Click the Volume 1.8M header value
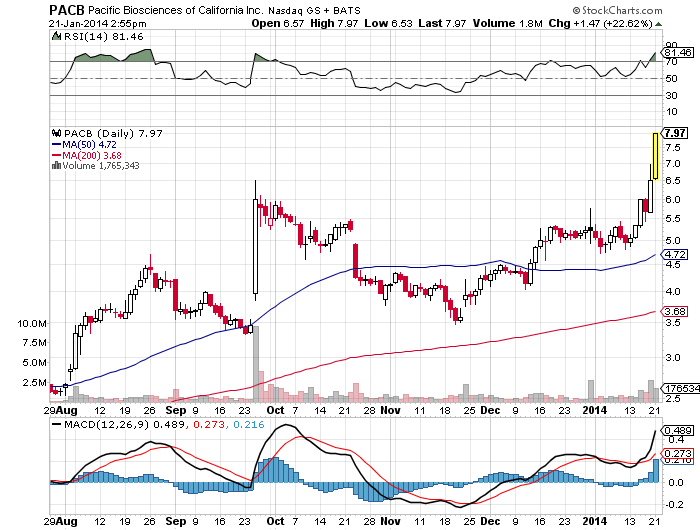Image resolution: width=700 pixels, height=530 pixels. [x=508, y=23]
